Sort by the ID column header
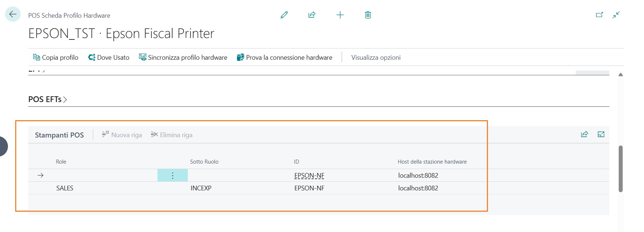644x232 pixels. pyautogui.click(x=297, y=162)
